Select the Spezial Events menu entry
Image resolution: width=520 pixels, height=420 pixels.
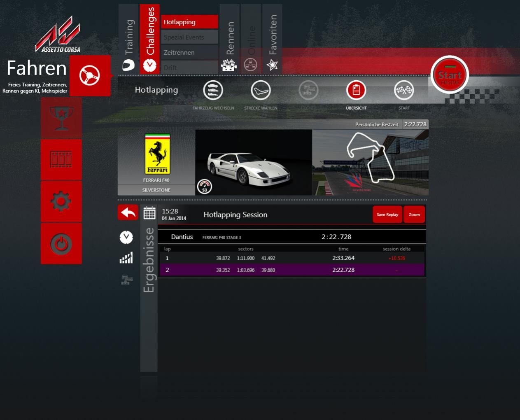click(x=189, y=37)
